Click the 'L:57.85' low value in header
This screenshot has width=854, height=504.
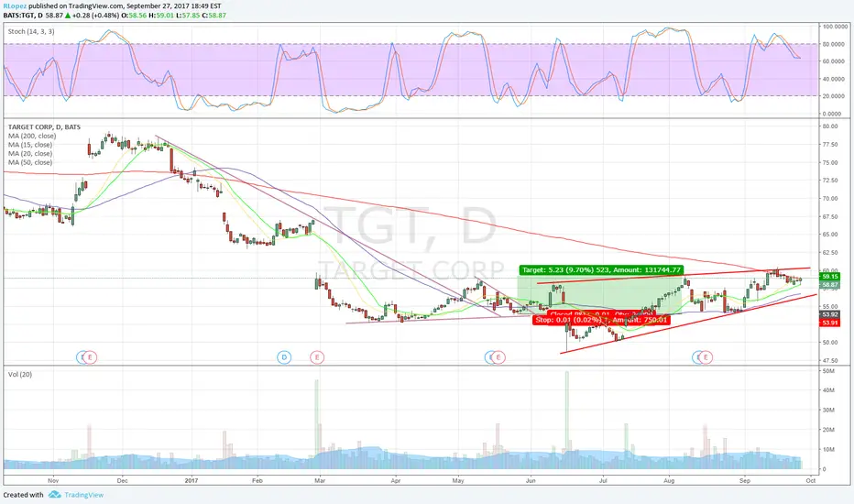pos(188,16)
